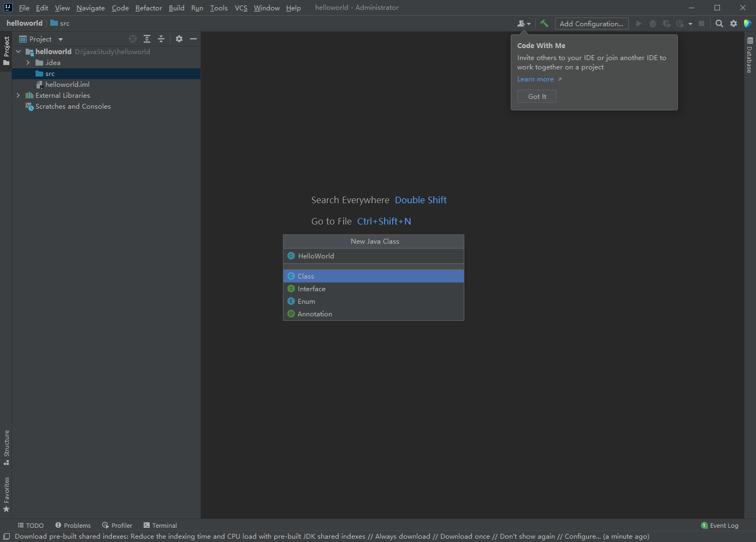
Task: Open the Navigate menu
Action: (x=91, y=8)
